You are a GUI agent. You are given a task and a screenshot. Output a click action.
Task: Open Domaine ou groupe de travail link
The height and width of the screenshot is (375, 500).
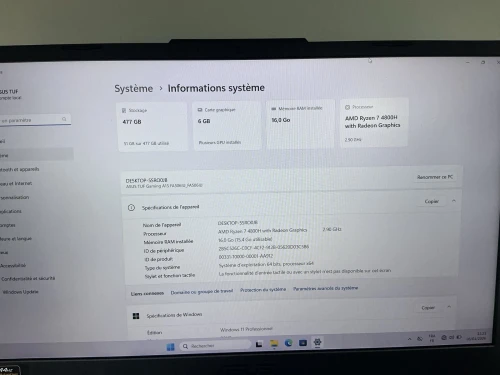tap(202, 292)
